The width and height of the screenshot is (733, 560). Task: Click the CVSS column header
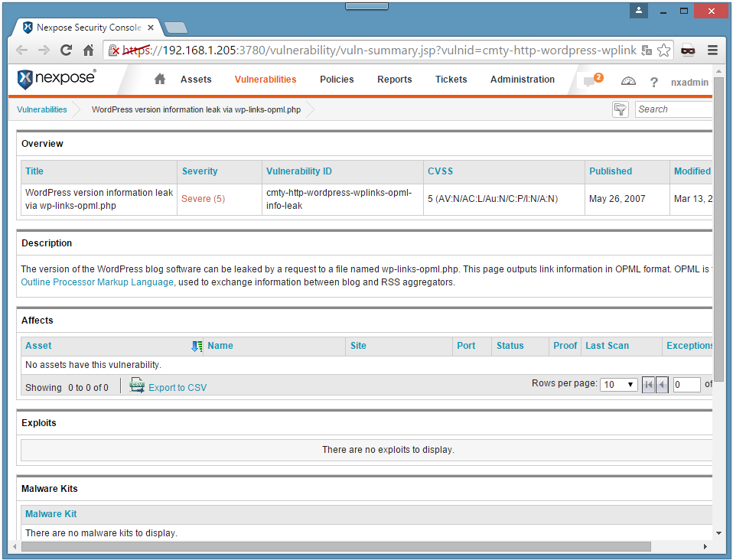click(x=441, y=171)
